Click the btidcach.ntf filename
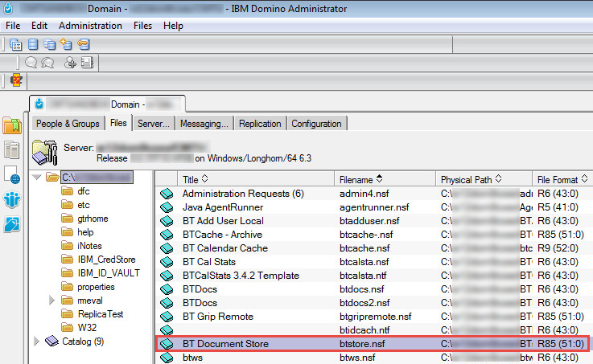The width and height of the screenshot is (593, 364). pos(364,330)
